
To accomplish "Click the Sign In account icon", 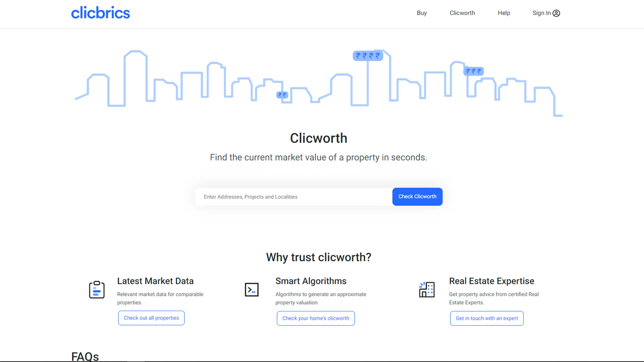I will tap(556, 13).
